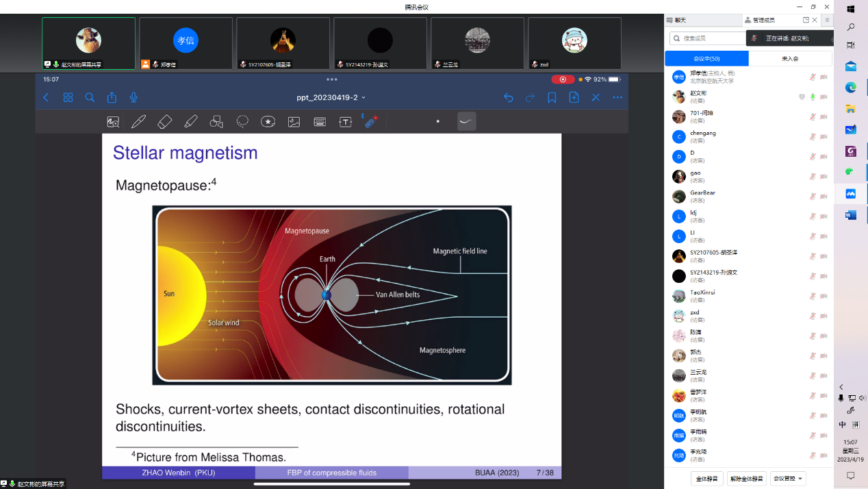The image size is (868, 489).
Task: Click the Undo arrow
Action: [508, 98]
